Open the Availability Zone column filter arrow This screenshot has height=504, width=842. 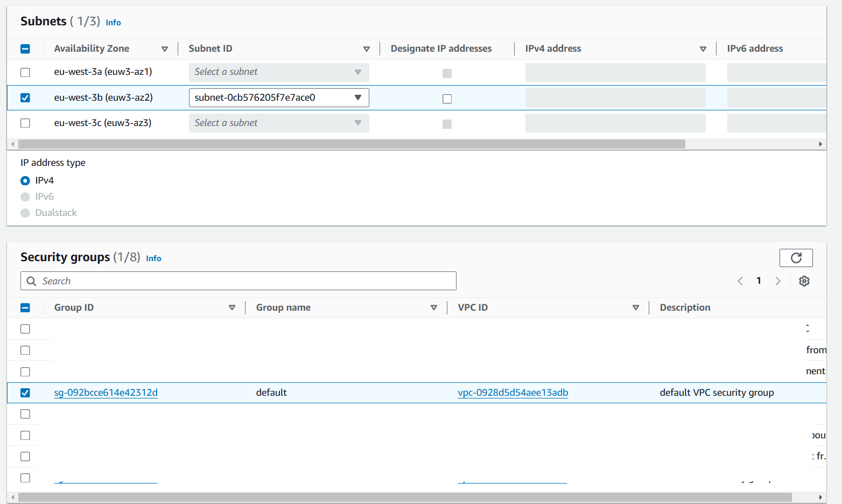point(165,48)
